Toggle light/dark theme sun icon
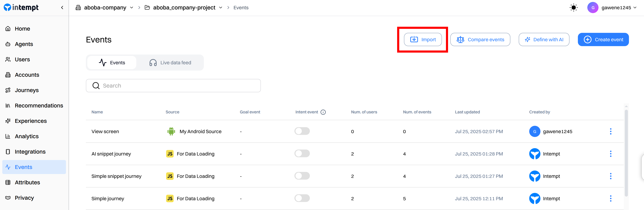 point(573,8)
